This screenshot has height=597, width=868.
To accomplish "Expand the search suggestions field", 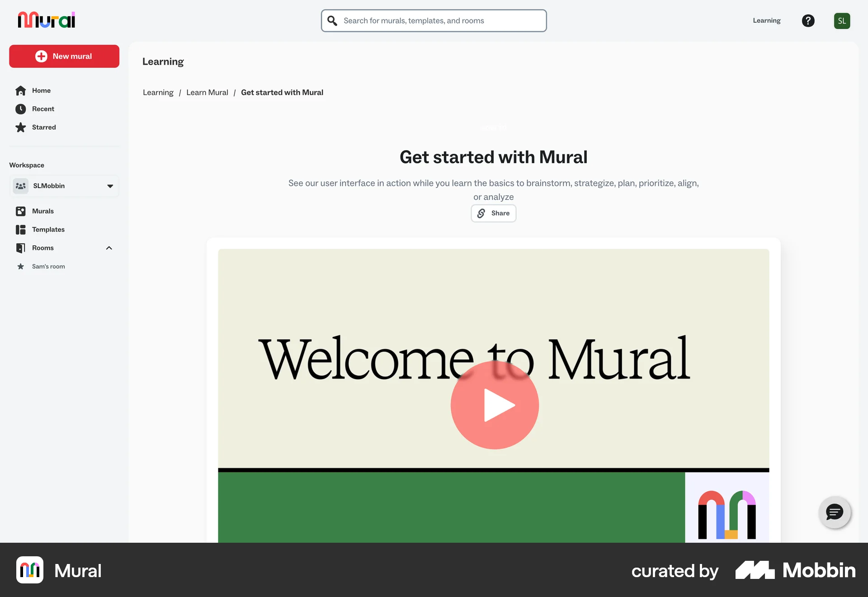I will [433, 20].
